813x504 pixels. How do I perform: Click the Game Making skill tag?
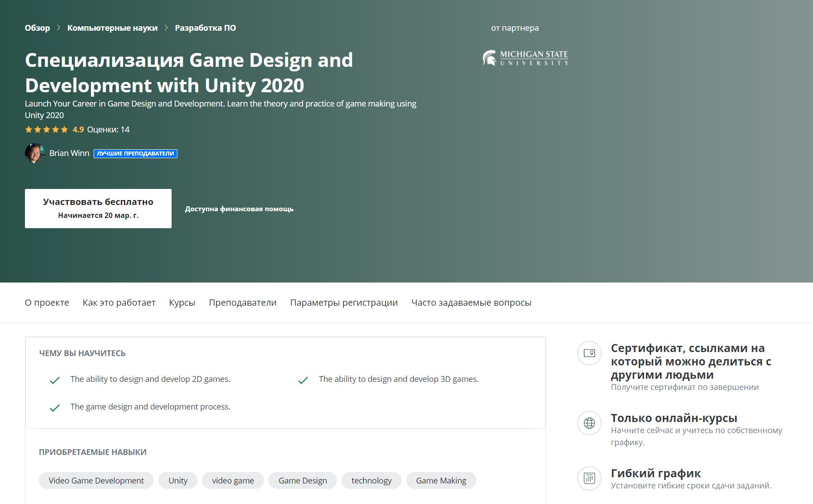point(441,480)
